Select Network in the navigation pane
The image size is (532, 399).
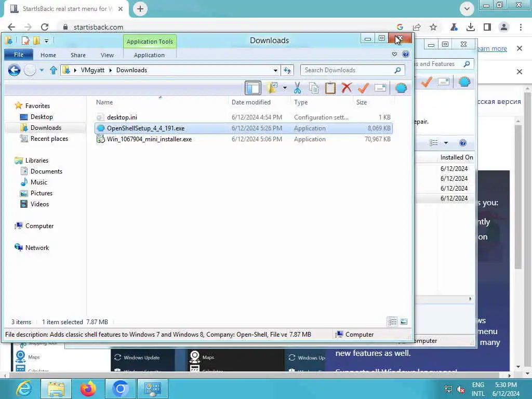[37, 248]
